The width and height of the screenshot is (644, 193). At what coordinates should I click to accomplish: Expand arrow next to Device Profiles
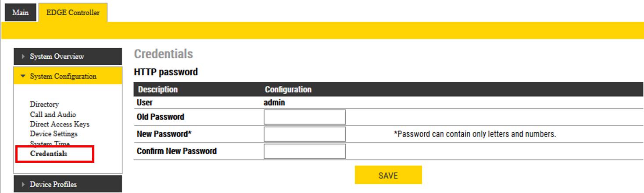point(23,184)
